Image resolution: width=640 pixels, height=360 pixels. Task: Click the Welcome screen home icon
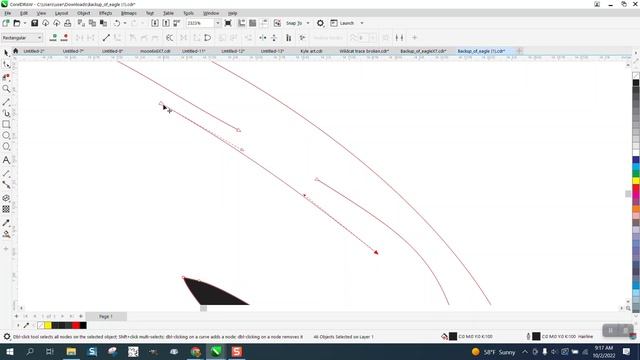16,51
